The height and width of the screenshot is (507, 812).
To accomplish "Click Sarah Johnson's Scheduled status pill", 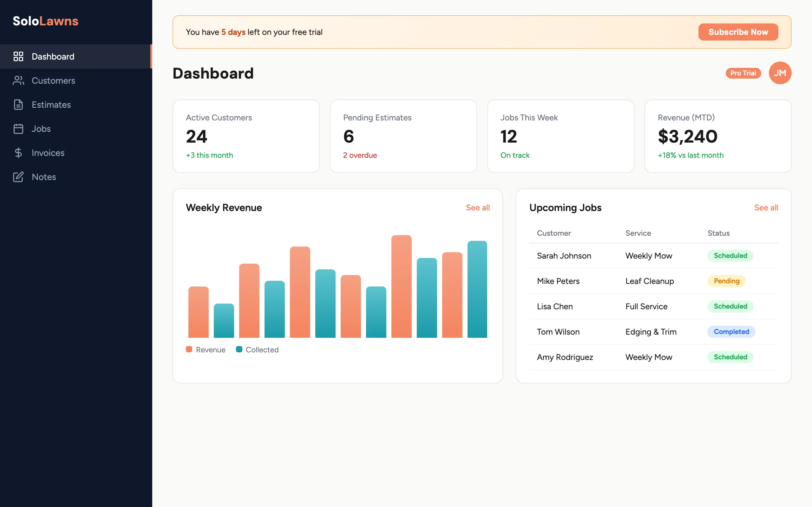I will (730, 255).
